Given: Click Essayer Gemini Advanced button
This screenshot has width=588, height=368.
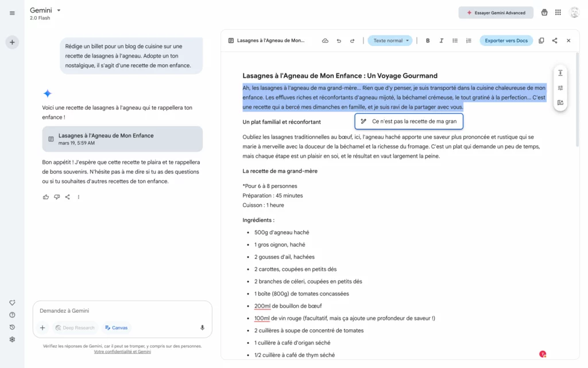Looking at the screenshot, I should (496, 13).
